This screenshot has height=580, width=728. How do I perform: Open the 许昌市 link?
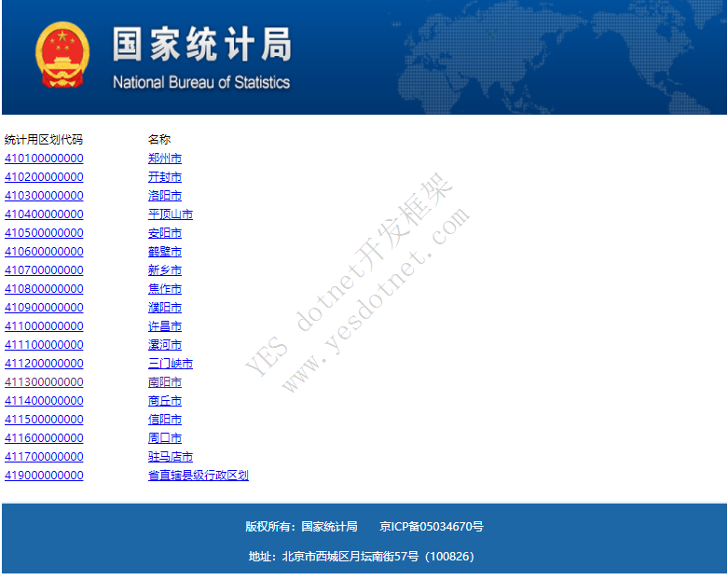point(165,326)
